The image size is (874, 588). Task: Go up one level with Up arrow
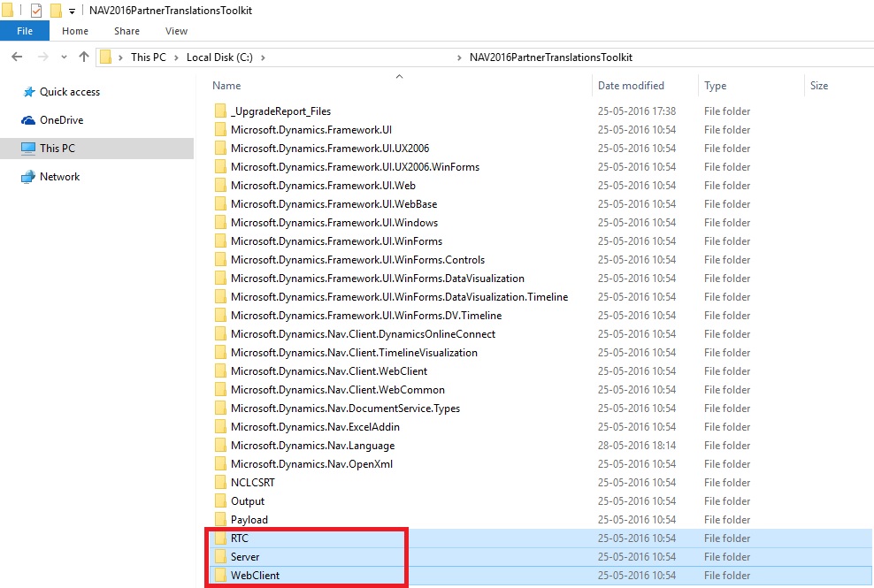[x=84, y=57]
